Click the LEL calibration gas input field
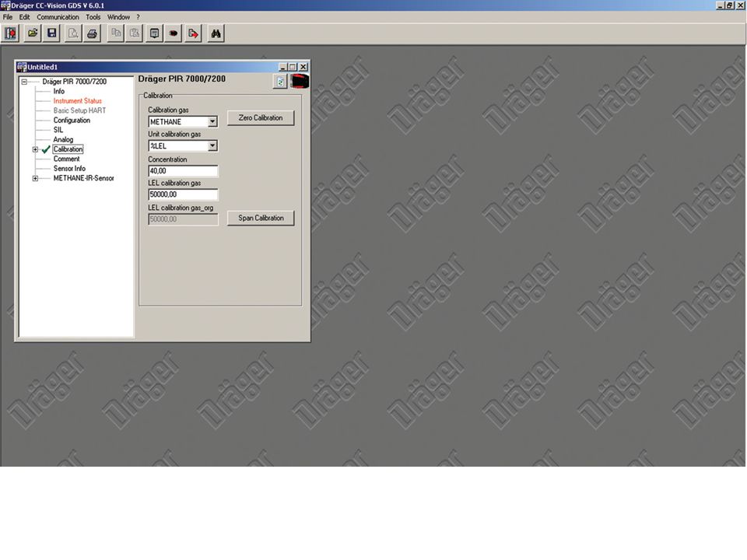 (x=183, y=194)
